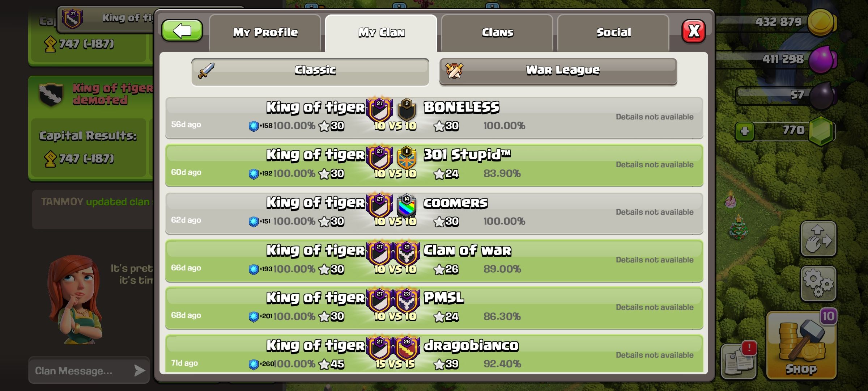
Task: Tap the coomers rainbow clan badge
Action: pyautogui.click(x=407, y=205)
